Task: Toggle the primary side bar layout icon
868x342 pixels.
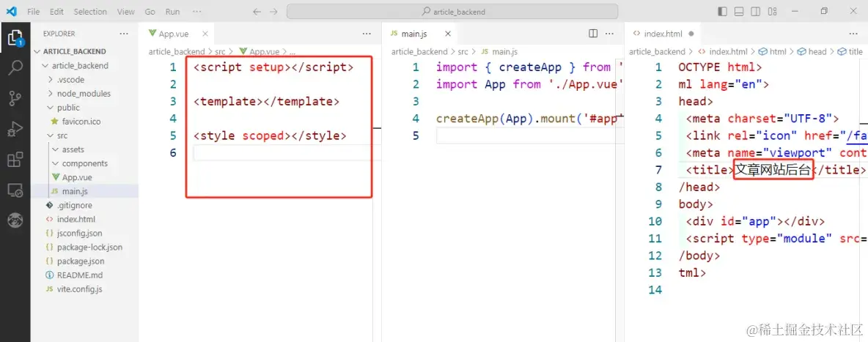Action: 722,12
